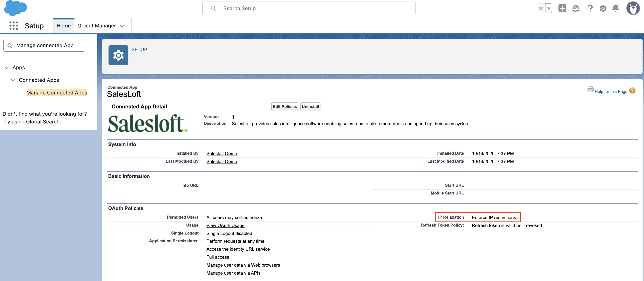This screenshot has height=281, width=644.
Task: Switch to the Home tab
Action: [63, 25]
